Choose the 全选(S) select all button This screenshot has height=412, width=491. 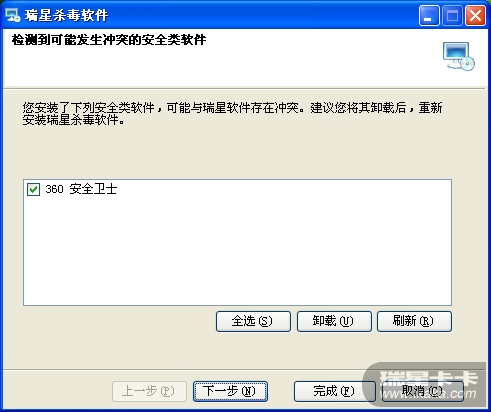coord(253,321)
